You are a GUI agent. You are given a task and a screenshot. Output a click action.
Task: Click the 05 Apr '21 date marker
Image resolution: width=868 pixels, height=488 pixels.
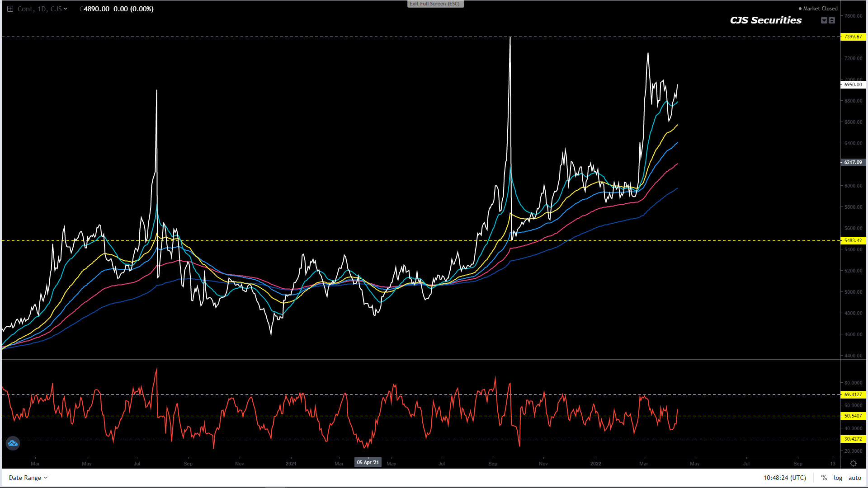[368, 462]
